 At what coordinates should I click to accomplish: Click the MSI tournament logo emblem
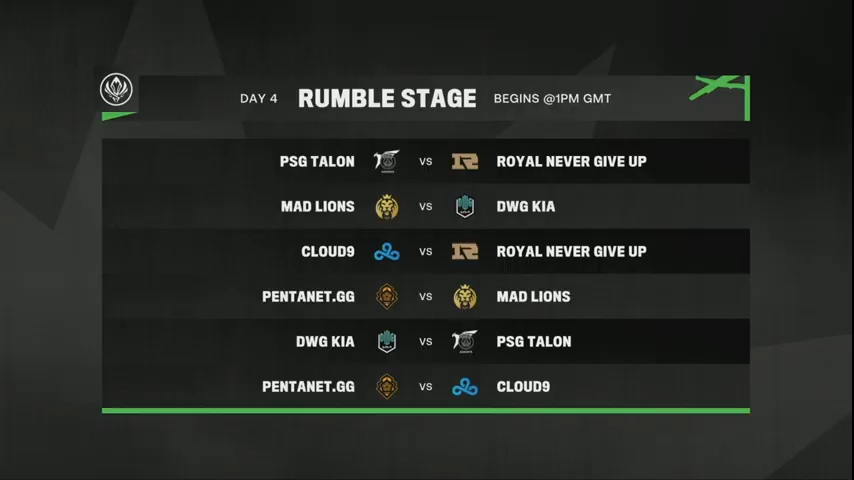click(x=119, y=91)
